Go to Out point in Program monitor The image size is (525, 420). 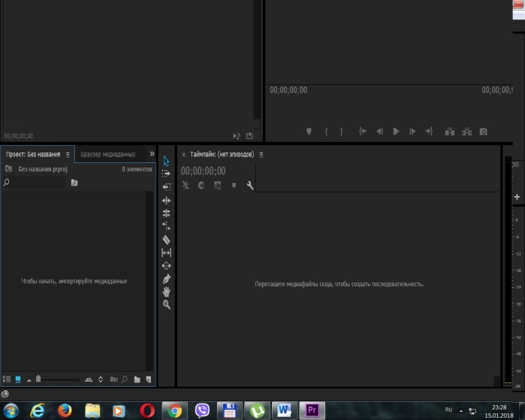(x=430, y=131)
